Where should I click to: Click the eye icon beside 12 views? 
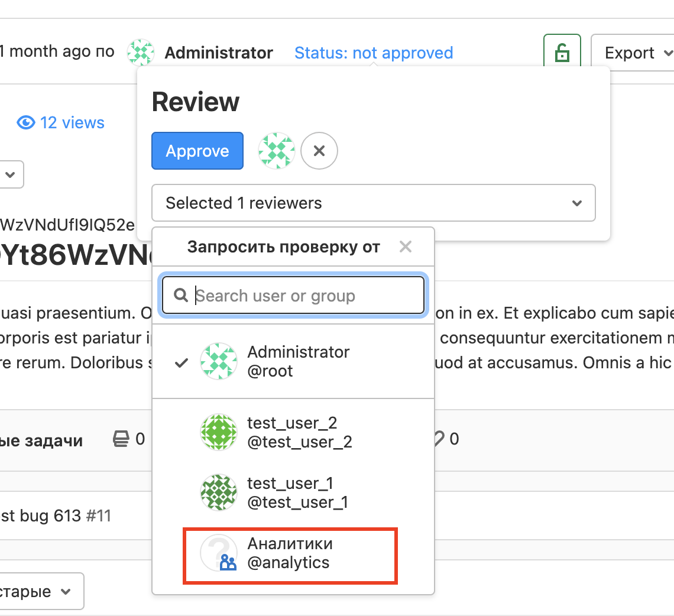pos(25,123)
